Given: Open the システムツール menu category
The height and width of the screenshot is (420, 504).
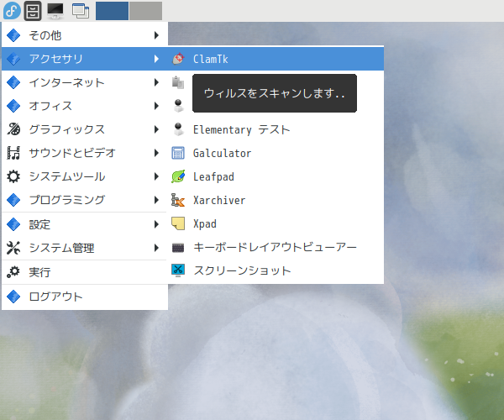Looking at the screenshot, I should tap(85, 176).
